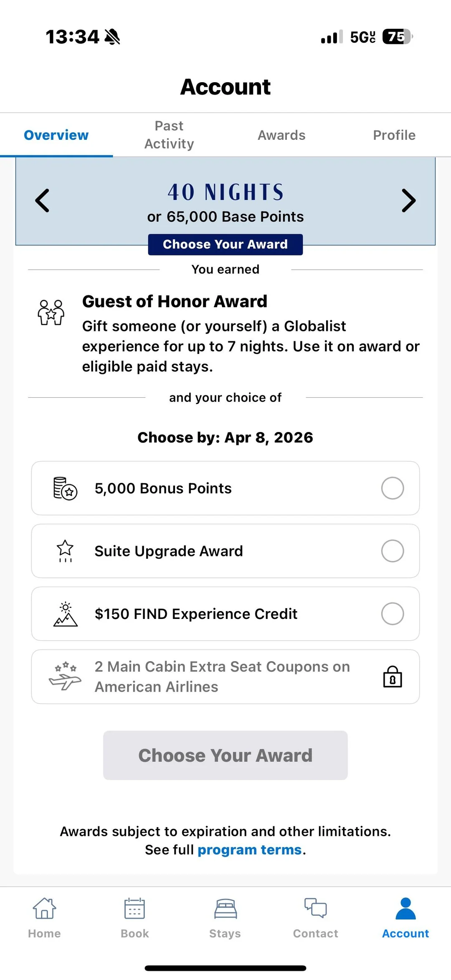This screenshot has width=451, height=980.
Task: Open the Contact chat bubbles icon
Action: [315, 908]
